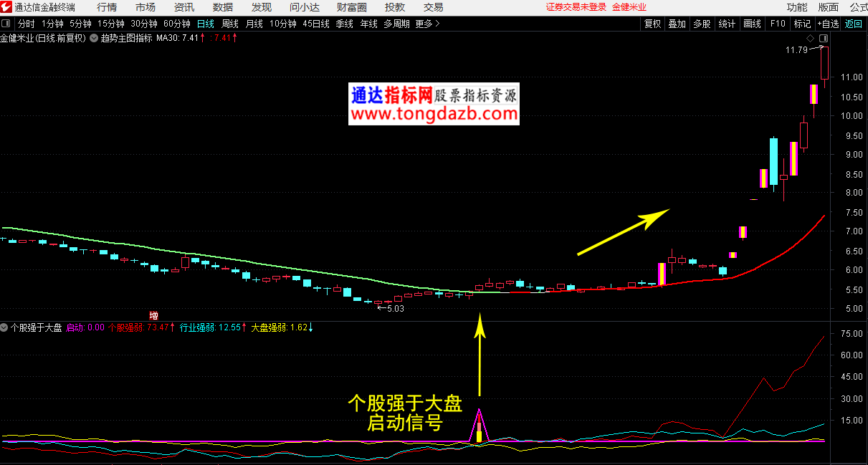Open the 交易 menu
The width and height of the screenshot is (868, 465).
[x=434, y=7]
